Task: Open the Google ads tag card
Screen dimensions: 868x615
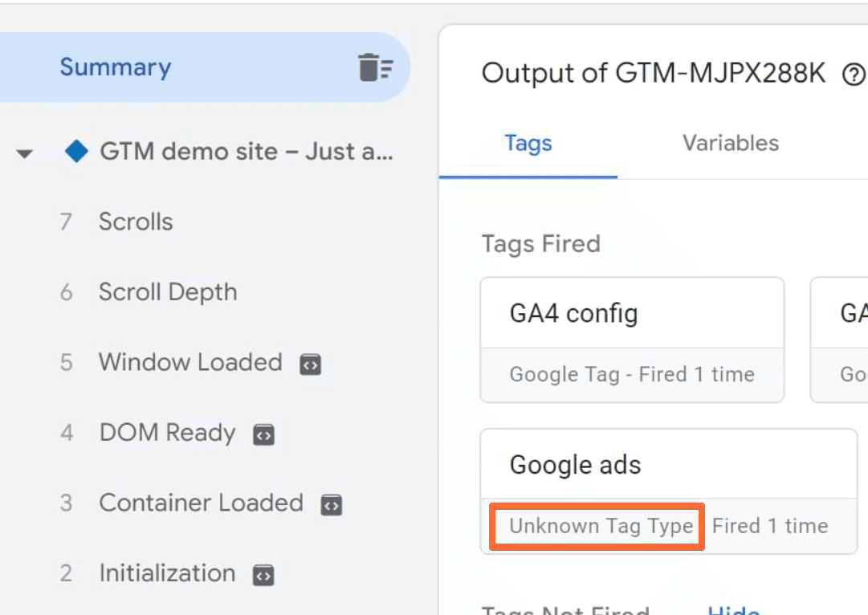Action: 668,490
